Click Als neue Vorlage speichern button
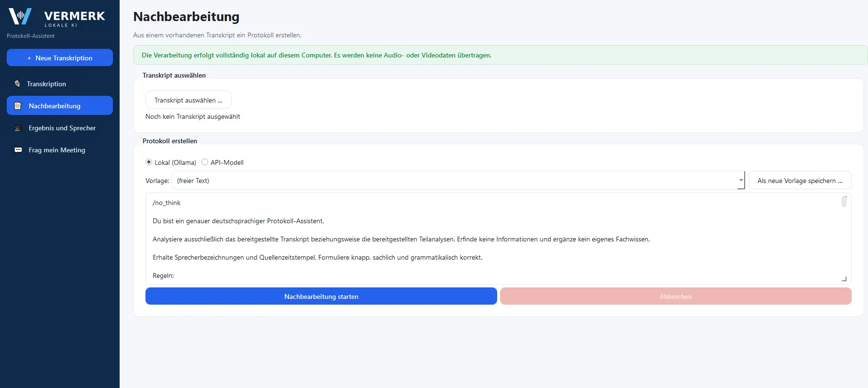The width and height of the screenshot is (868, 388). pyautogui.click(x=800, y=181)
